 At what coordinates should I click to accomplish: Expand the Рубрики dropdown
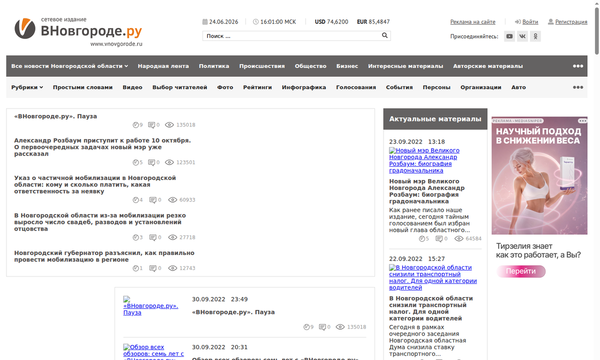click(x=27, y=87)
